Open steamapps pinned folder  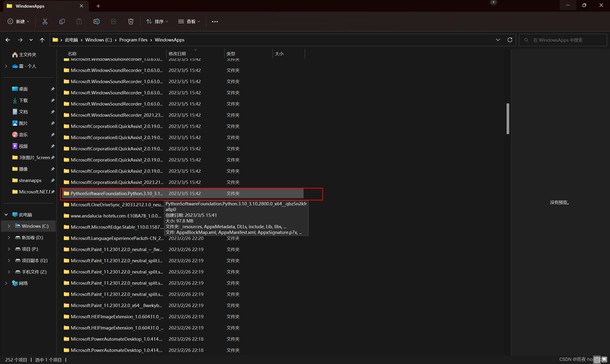click(x=27, y=180)
